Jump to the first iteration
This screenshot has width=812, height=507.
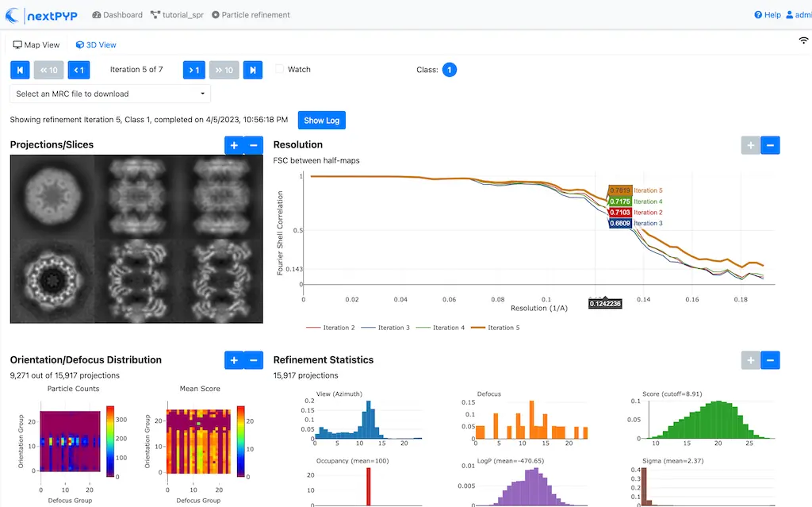(x=20, y=70)
